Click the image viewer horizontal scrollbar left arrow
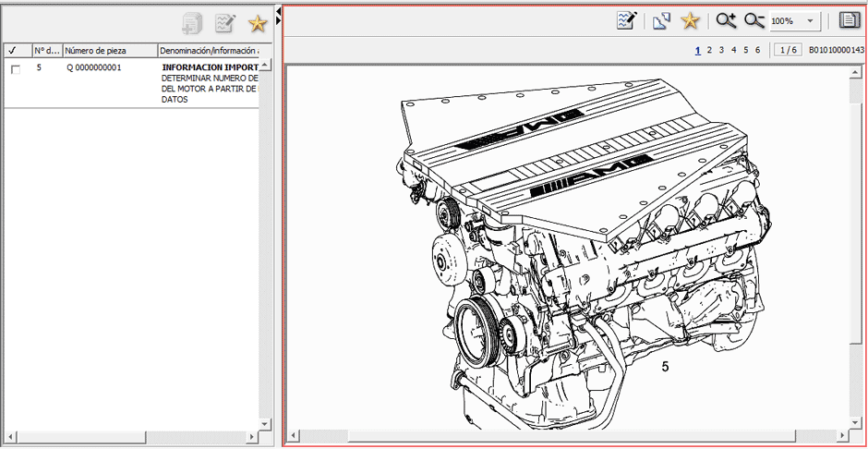 294,435
